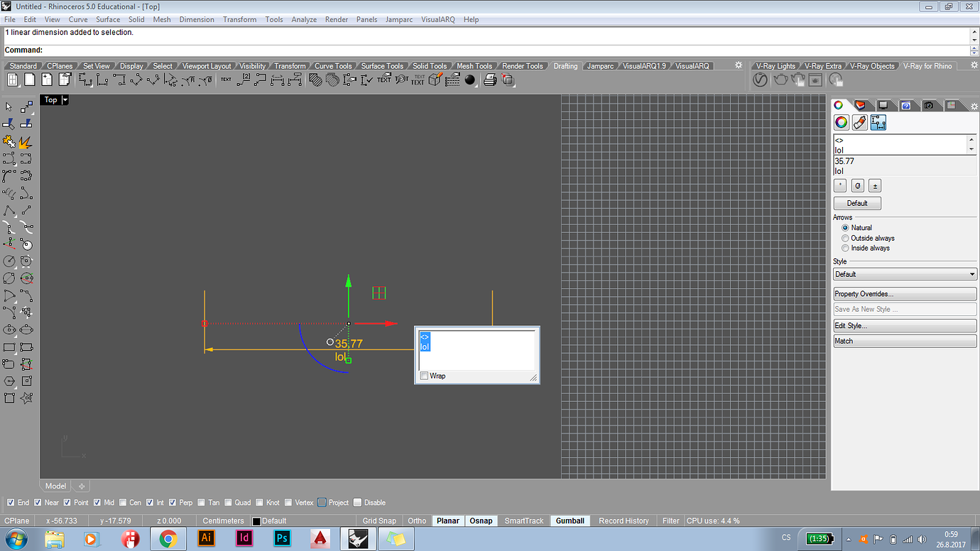This screenshot has width=980, height=551.
Task: Click the black layer color swatch
Action: 258,520
